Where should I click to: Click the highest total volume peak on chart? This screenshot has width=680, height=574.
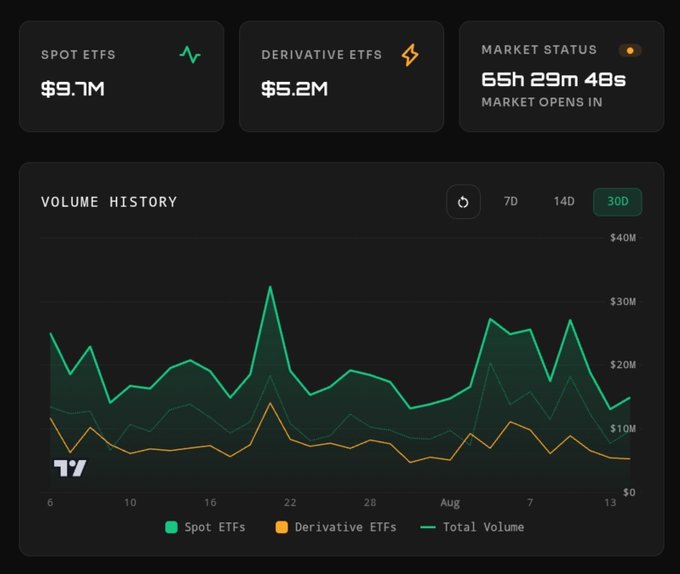tap(270, 287)
